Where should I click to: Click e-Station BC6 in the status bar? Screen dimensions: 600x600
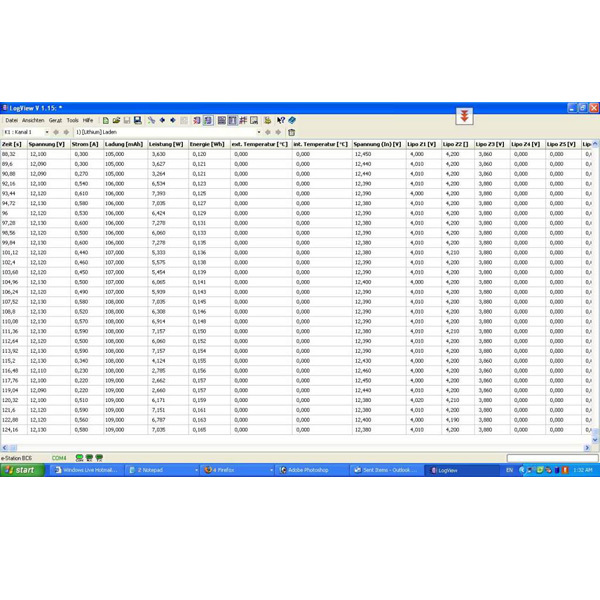(16, 458)
